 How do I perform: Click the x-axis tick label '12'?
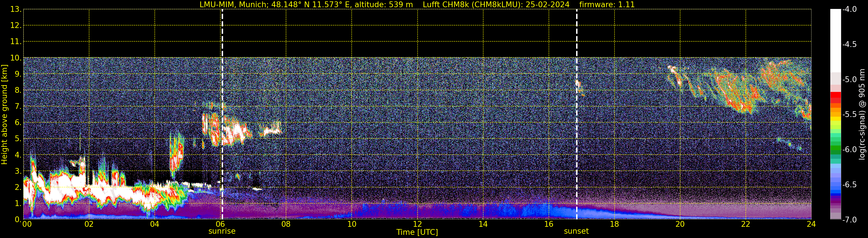coord(417,224)
